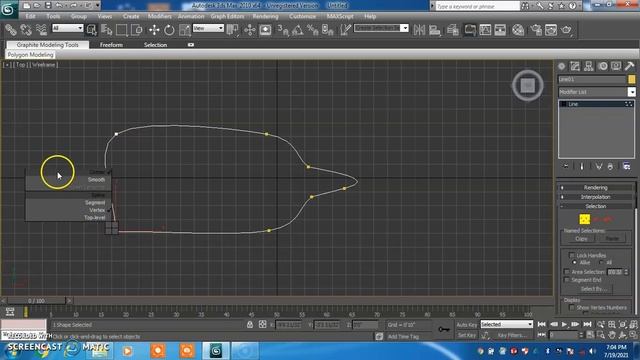This screenshot has width=640, height=360.
Task: Open the Layer Manager icon
Action: 453,30
